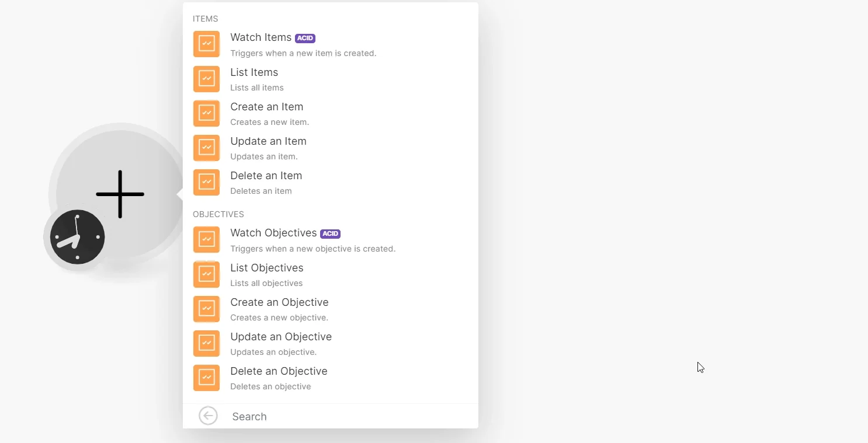The image size is (868, 443).
Task: Click the Update an Item icon
Action: point(207,148)
